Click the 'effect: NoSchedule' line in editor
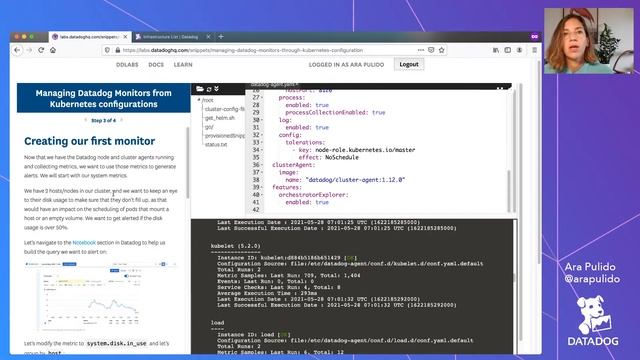This screenshot has height=360, width=640. pyautogui.click(x=329, y=158)
